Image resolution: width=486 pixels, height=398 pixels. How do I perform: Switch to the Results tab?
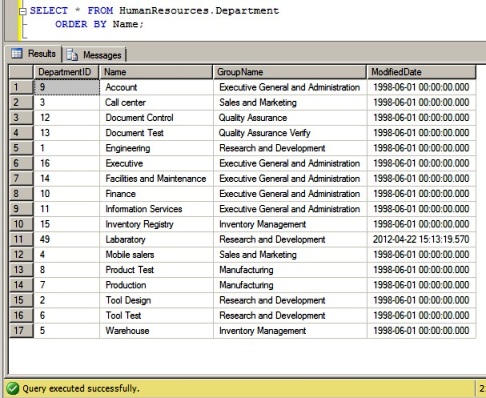pos(34,53)
